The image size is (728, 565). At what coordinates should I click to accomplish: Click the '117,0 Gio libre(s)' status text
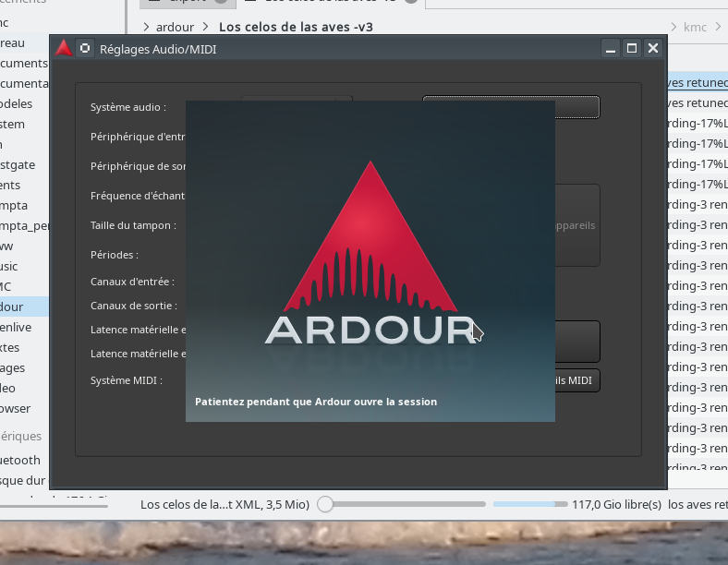tap(616, 504)
